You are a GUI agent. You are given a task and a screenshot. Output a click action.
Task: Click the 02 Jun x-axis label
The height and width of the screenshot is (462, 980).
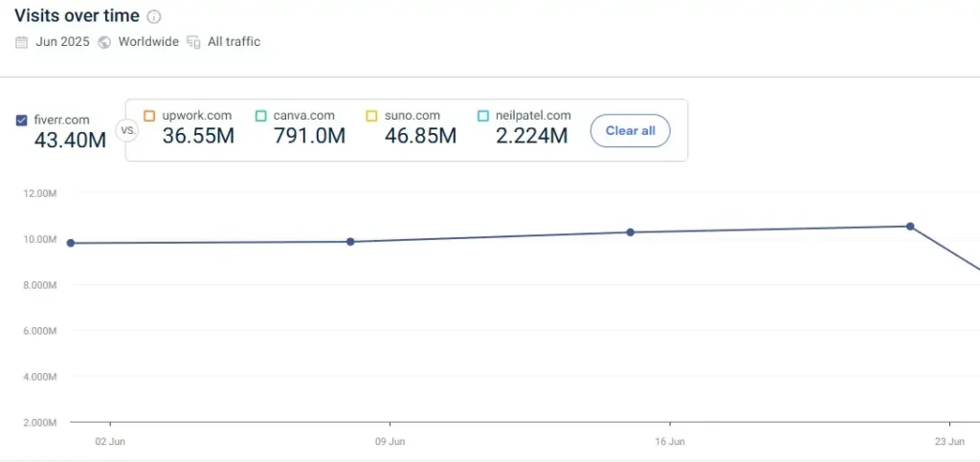tap(110, 442)
